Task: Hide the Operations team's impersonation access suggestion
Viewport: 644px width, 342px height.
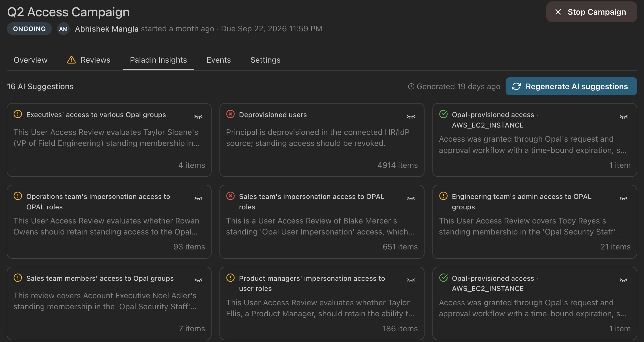Action: click(198, 198)
